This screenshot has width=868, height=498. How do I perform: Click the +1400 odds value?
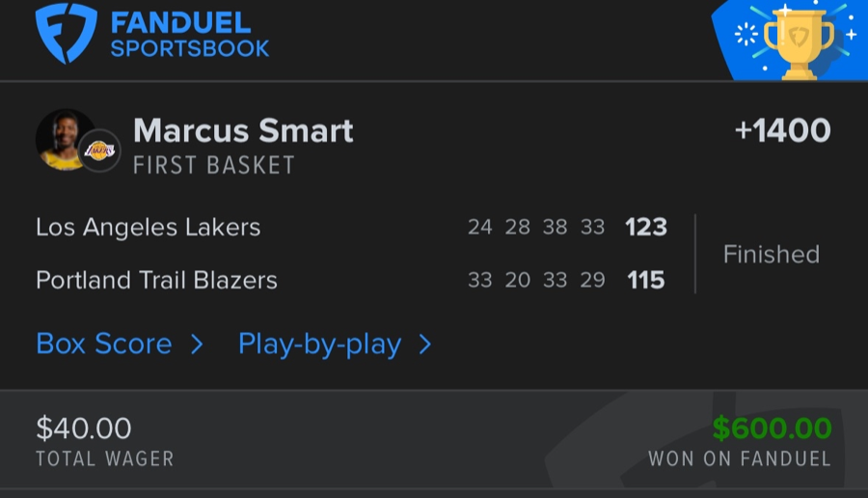[782, 131]
